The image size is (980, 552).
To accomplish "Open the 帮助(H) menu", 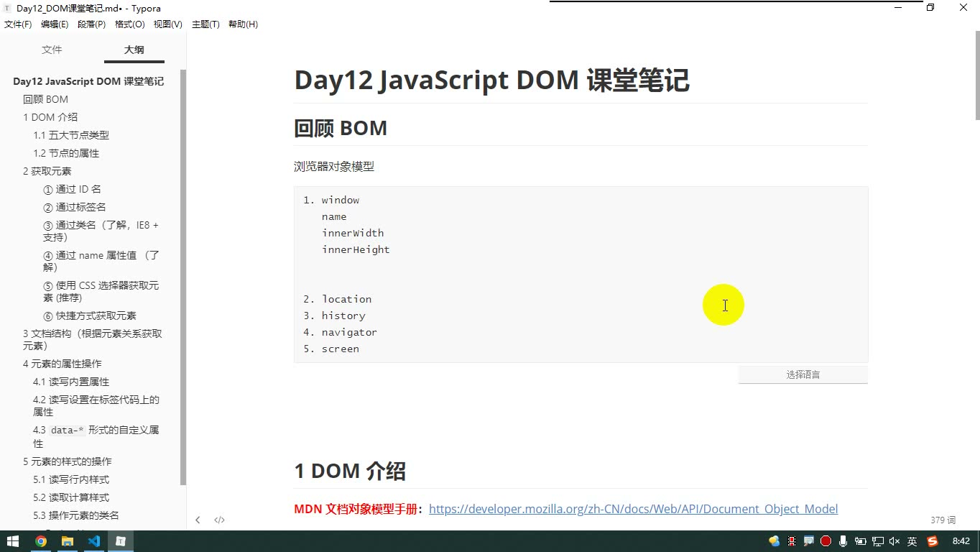I will point(243,24).
